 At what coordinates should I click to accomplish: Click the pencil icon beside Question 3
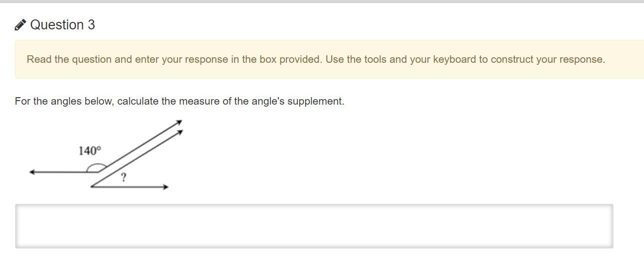pyautogui.click(x=20, y=25)
